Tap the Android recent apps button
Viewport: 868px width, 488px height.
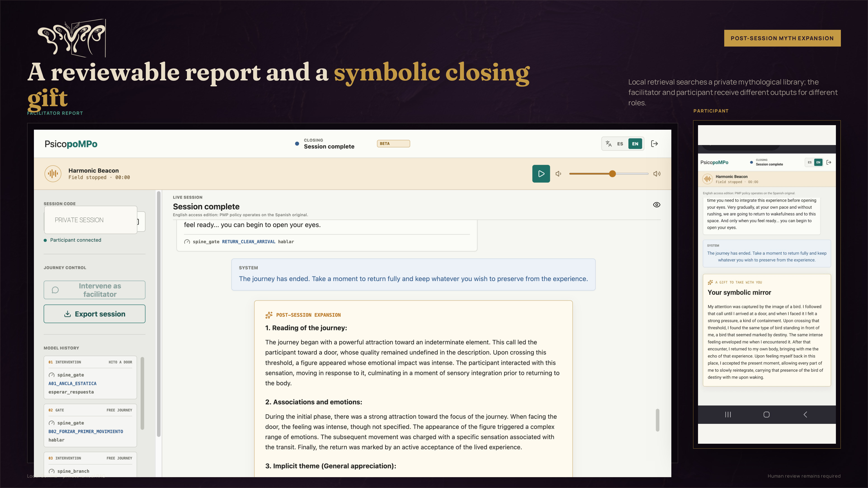tap(728, 415)
